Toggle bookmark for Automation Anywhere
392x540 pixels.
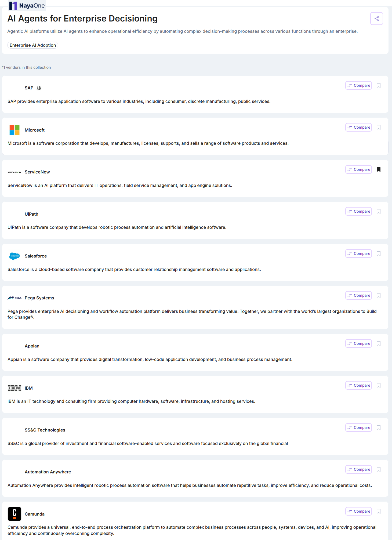pyautogui.click(x=379, y=469)
